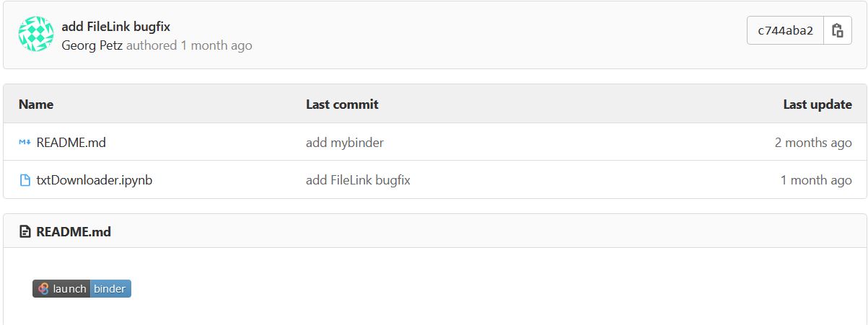
Task: Open Georg Petz author profile link
Action: click(x=92, y=45)
